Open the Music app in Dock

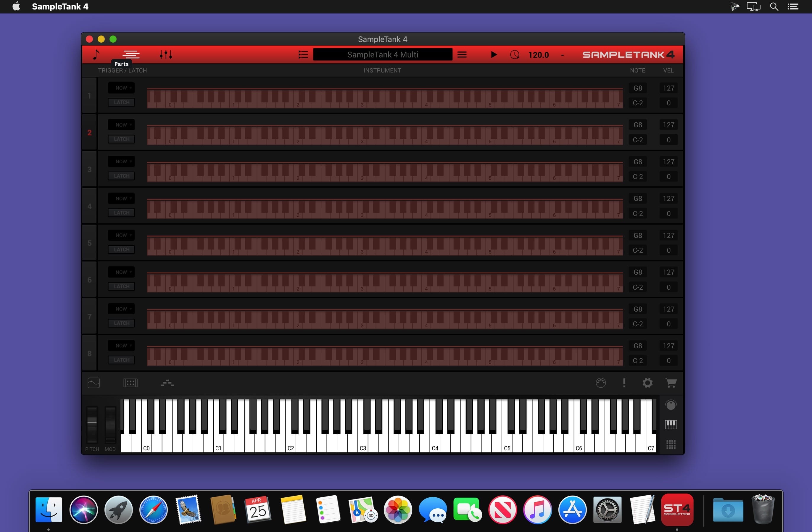[x=537, y=510]
